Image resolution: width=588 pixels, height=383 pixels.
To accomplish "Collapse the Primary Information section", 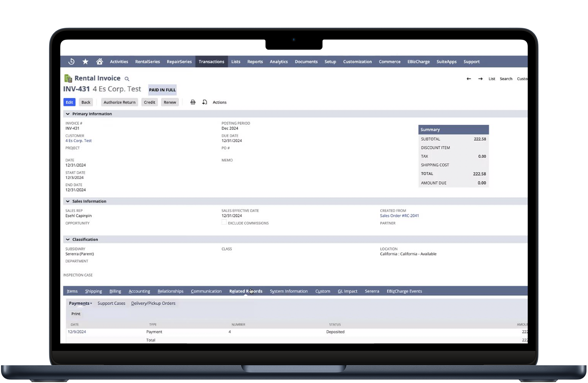I will (x=68, y=114).
